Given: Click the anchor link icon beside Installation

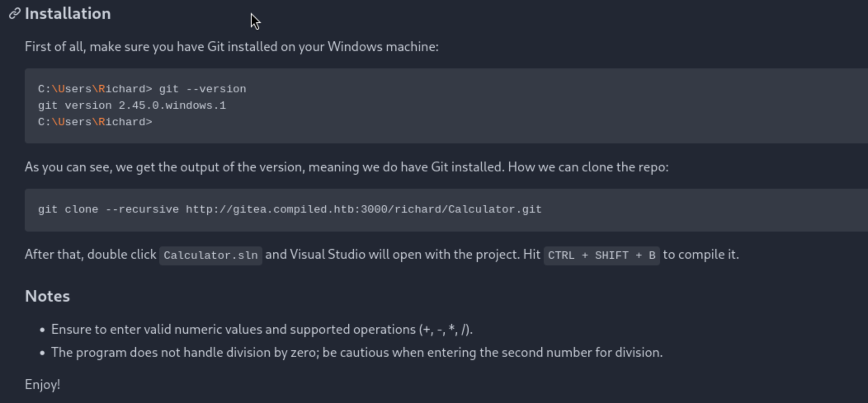Looking at the screenshot, I should [x=15, y=14].
